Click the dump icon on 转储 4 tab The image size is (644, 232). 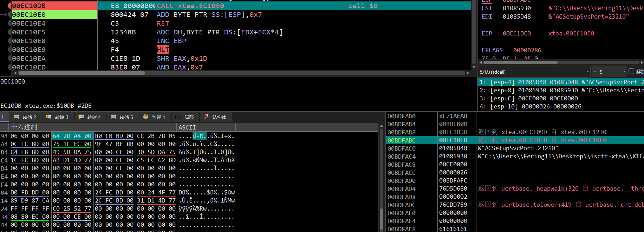point(81,117)
